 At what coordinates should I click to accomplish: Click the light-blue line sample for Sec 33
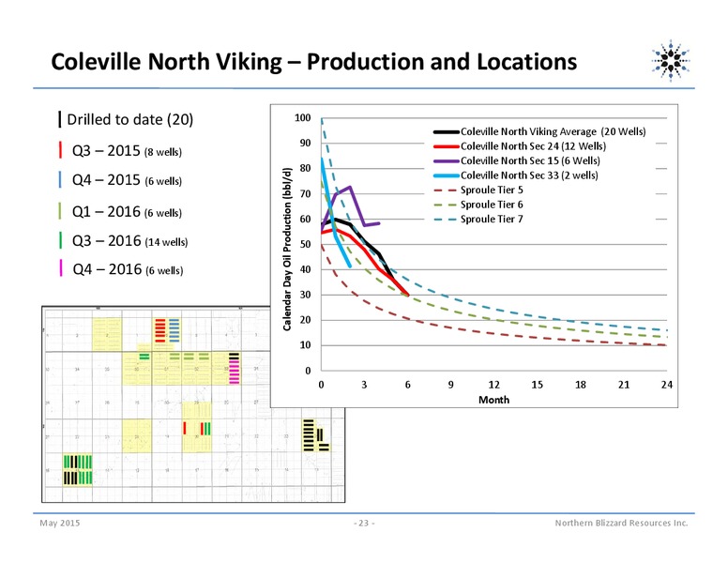(447, 175)
